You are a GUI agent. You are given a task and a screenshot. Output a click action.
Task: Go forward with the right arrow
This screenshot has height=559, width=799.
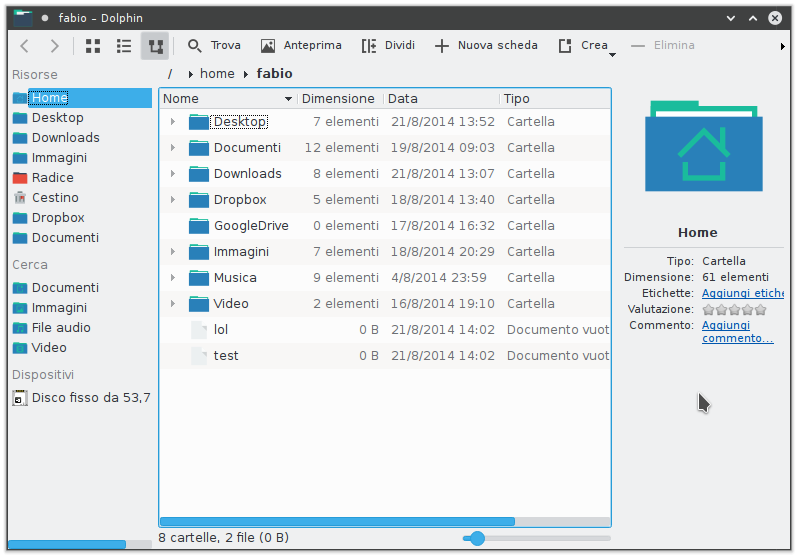pyautogui.click(x=54, y=46)
